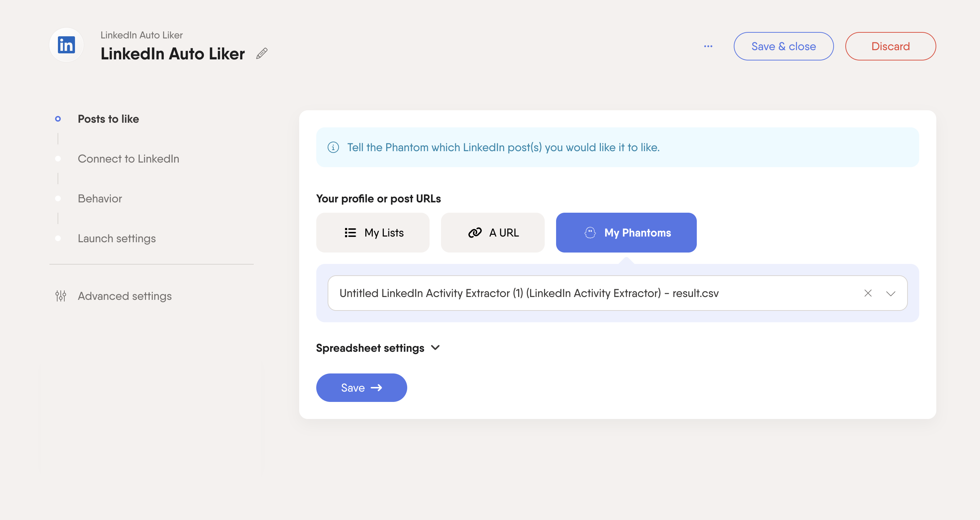Click the Advanced settings sliders icon

point(60,296)
